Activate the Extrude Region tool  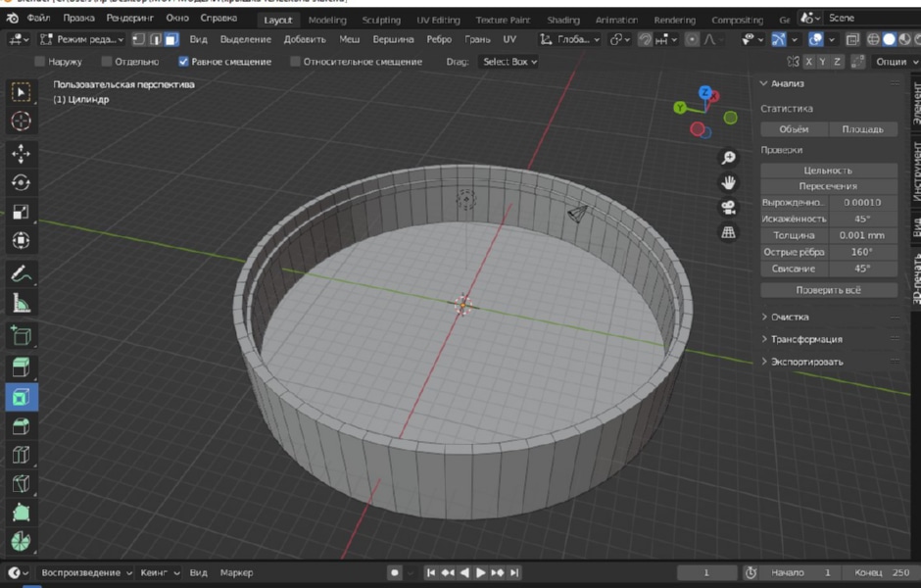[22, 367]
